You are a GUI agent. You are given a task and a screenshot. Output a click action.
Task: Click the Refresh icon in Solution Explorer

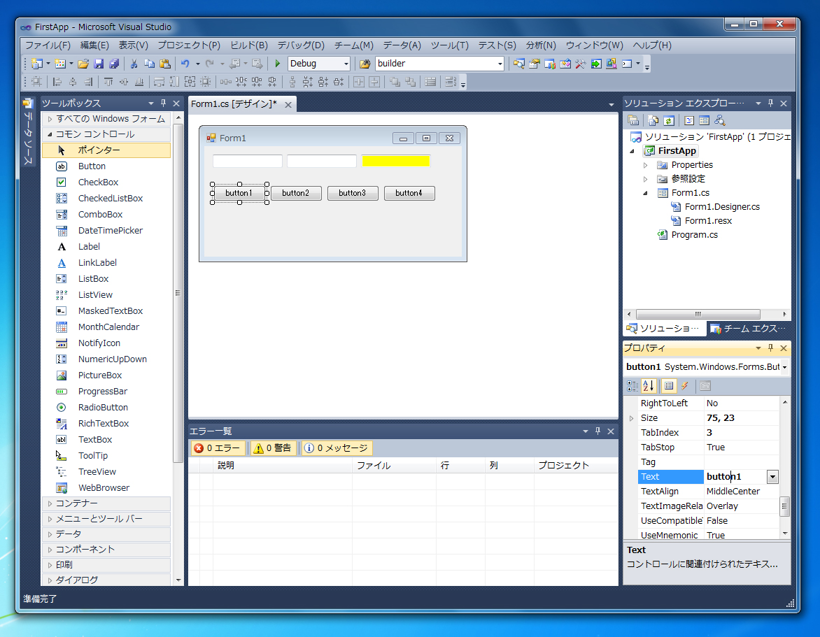668,121
